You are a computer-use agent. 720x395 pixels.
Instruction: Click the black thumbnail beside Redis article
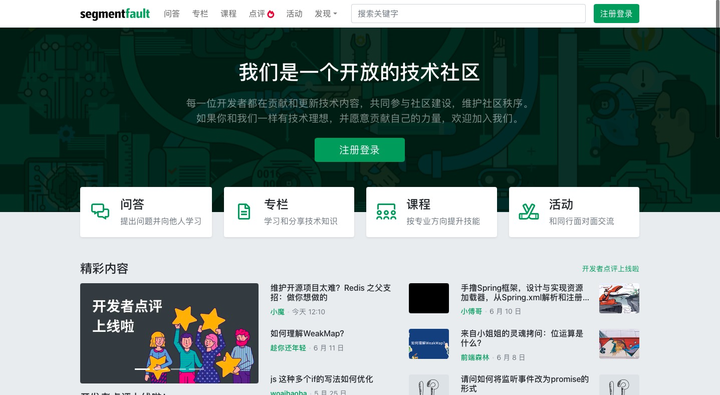pos(429,298)
